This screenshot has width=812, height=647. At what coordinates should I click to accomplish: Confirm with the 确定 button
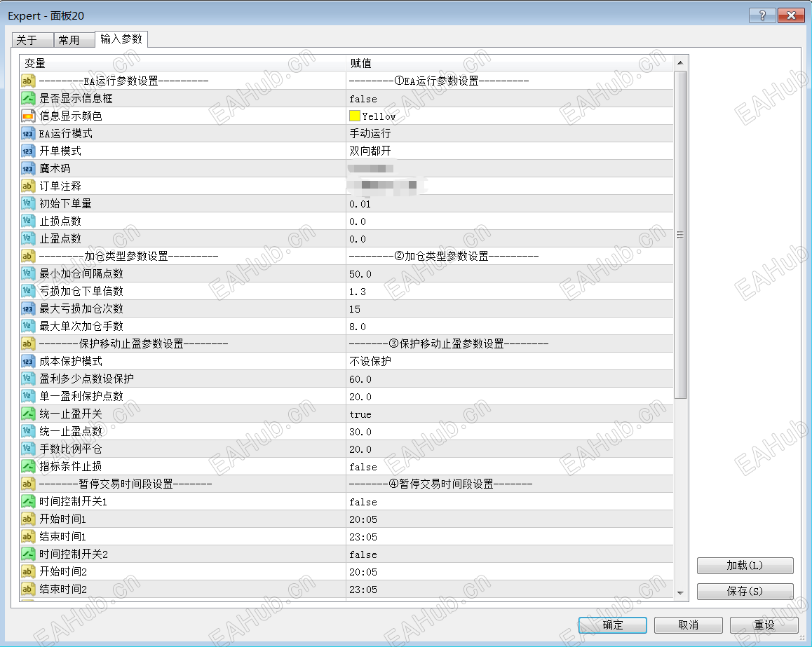[613, 625]
